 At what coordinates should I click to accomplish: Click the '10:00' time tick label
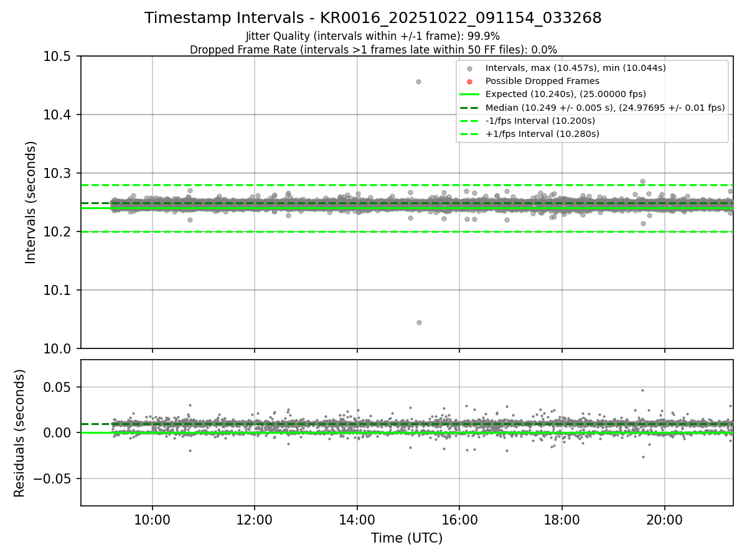pyautogui.click(x=153, y=520)
